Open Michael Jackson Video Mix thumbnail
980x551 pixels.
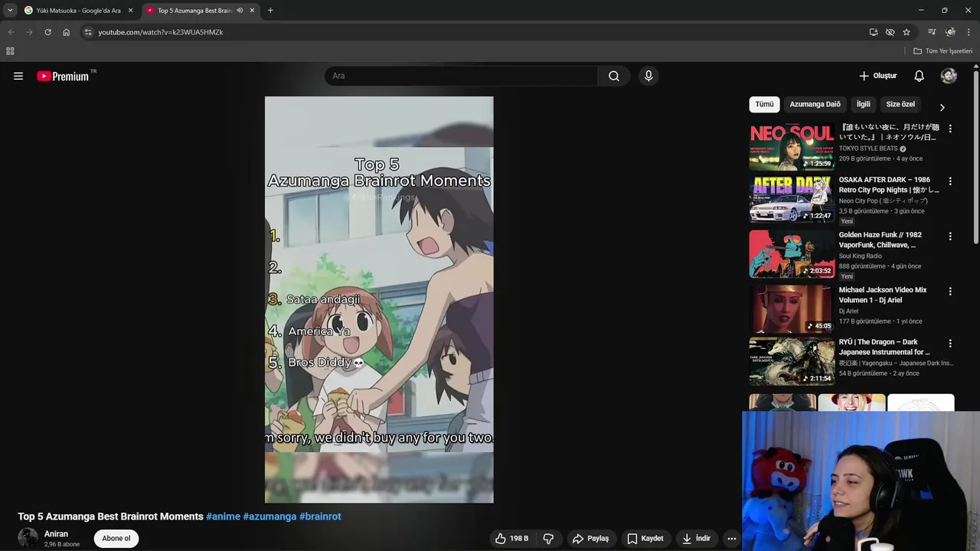tap(792, 309)
